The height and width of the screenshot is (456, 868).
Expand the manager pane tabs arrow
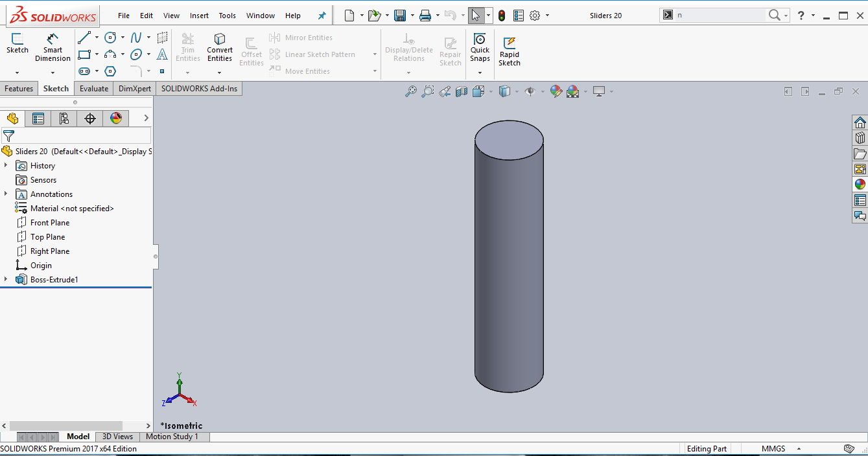146,118
